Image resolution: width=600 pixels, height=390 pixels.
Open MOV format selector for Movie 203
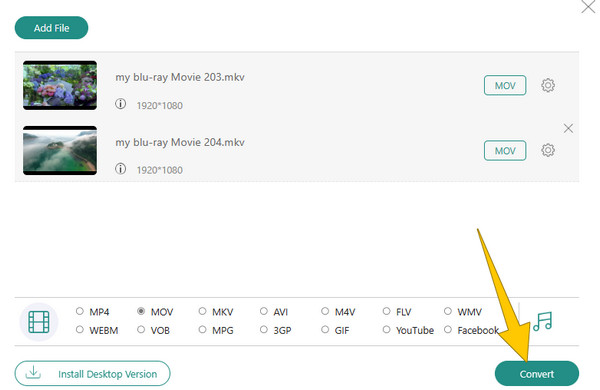coord(505,85)
